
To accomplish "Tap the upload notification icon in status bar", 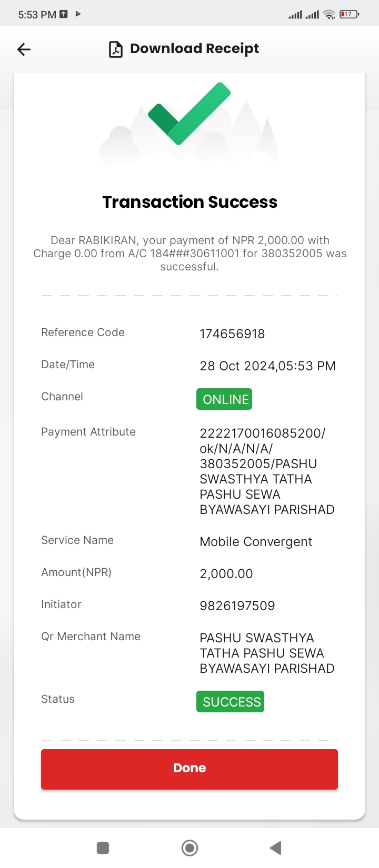I will tap(64, 14).
